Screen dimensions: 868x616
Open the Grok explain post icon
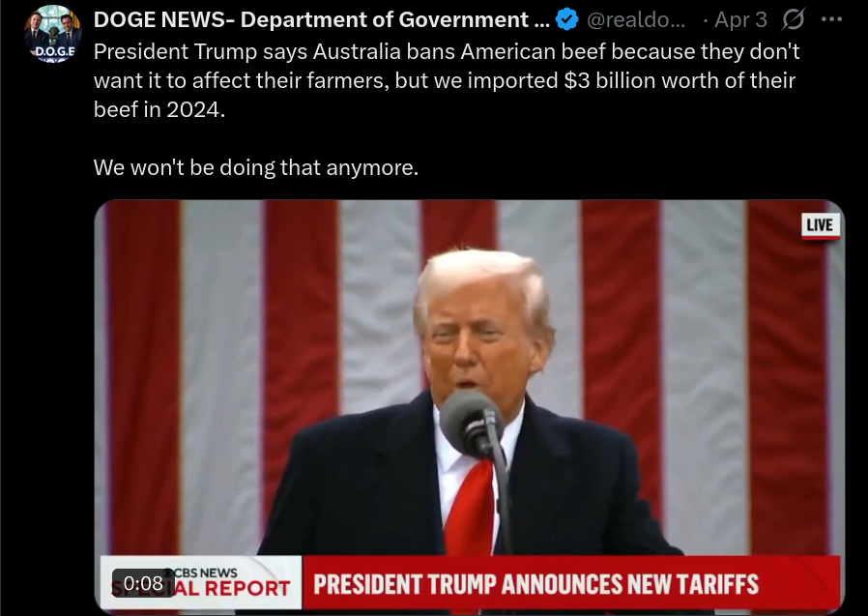pyautogui.click(x=794, y=20)
